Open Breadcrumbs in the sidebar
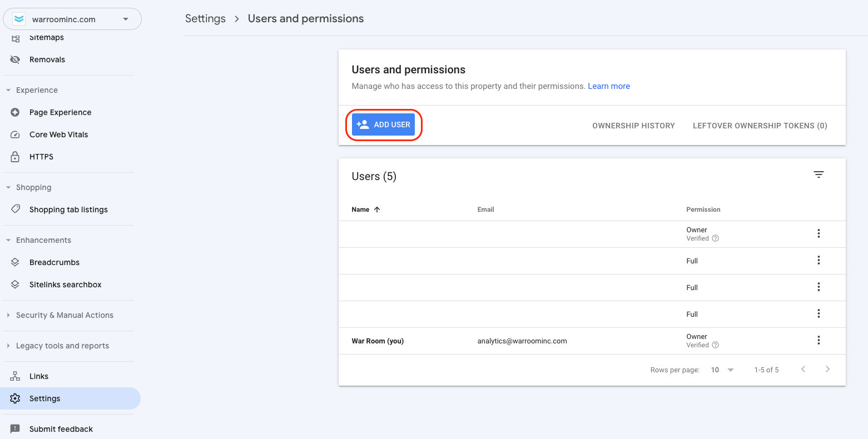Image resolution: width=868 pixels, height=439 pixels. 54,262
